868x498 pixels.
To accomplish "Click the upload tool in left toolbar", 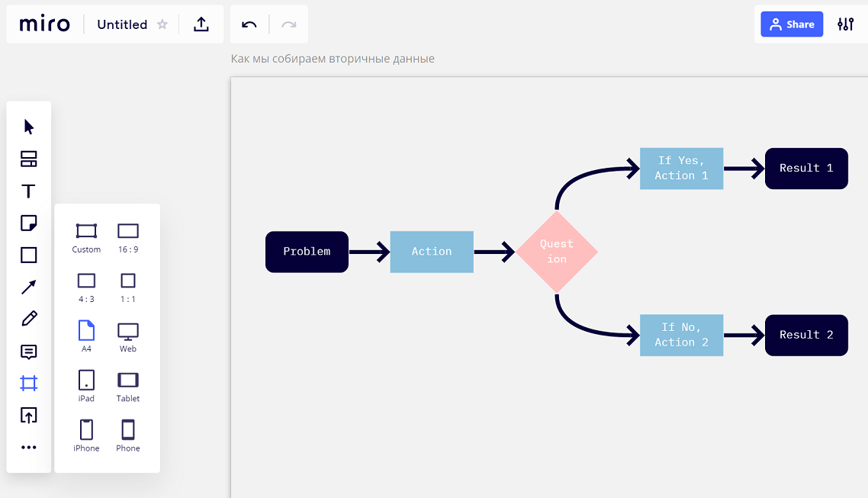I will coord(29,416).
